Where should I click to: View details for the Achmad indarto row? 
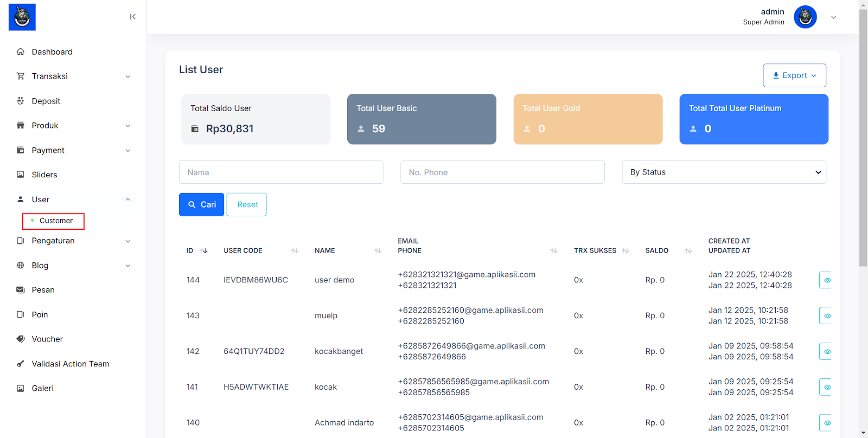[x=826, y=423]
